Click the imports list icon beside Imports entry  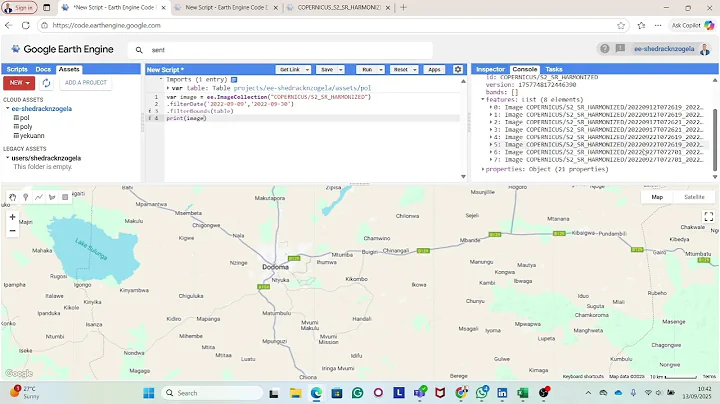point(234,79)
